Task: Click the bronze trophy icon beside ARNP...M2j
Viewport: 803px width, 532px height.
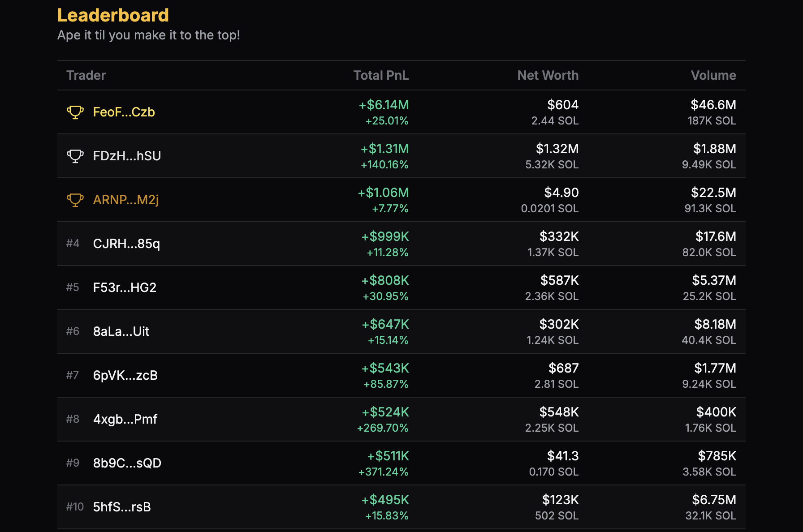Action: pyautogui.click(x=75, y=200)
